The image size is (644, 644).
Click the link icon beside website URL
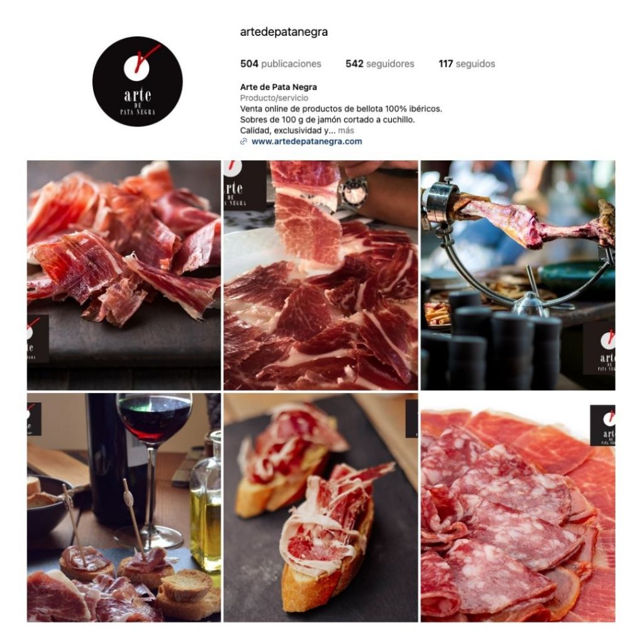click(x=243, y=142)
